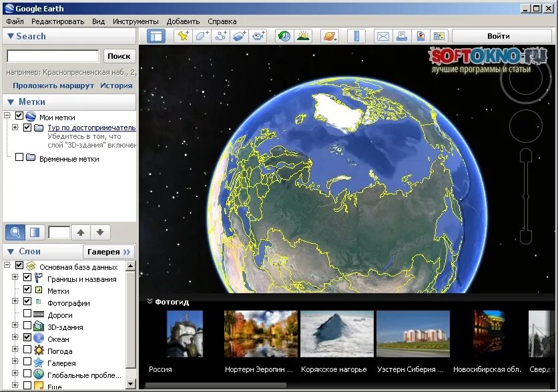Click Проложить маршрут link
Screen dimensions: 558x392
[53, 85]
